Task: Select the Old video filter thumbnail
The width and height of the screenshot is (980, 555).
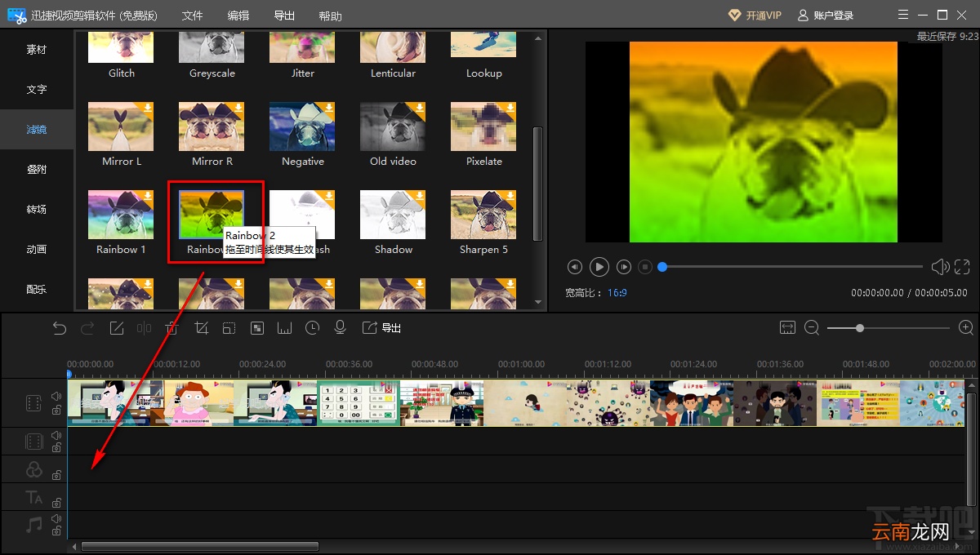Action: coord(393,127)
